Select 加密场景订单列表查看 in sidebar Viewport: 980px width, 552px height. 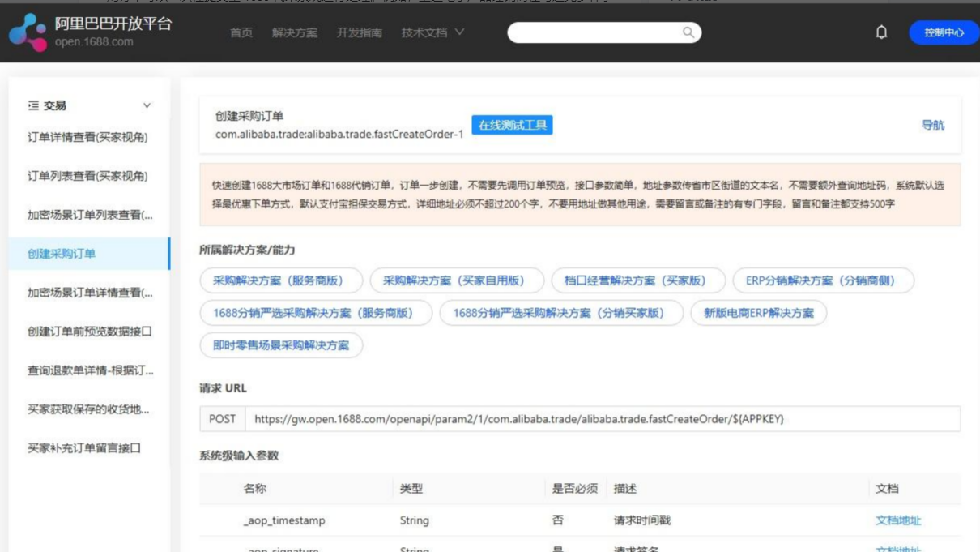pos(90,215)
